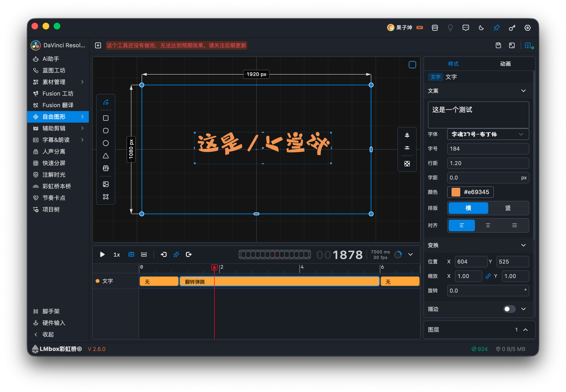The image size is (566, 392).
Task: Expand the timeline options chevron
Action: [x=411, y=254]
